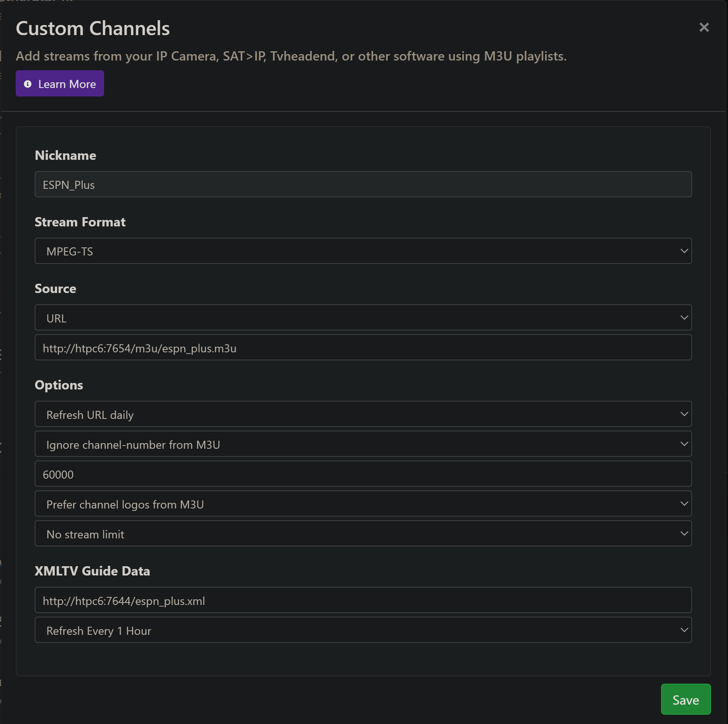Viewport: 728px width, 724px height.
Task: Expand the Refresh Every 1 Hour dropdown
Action: (363, 630)
